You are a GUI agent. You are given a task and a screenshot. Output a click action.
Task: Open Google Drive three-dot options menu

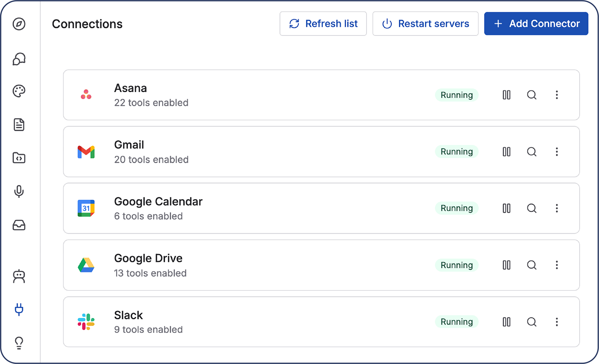[x=557, y=265]
